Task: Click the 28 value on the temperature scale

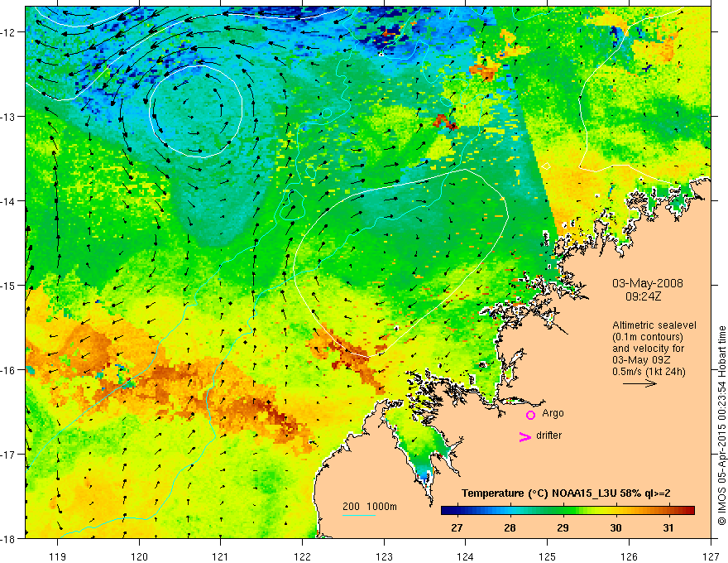Action: 510,527
